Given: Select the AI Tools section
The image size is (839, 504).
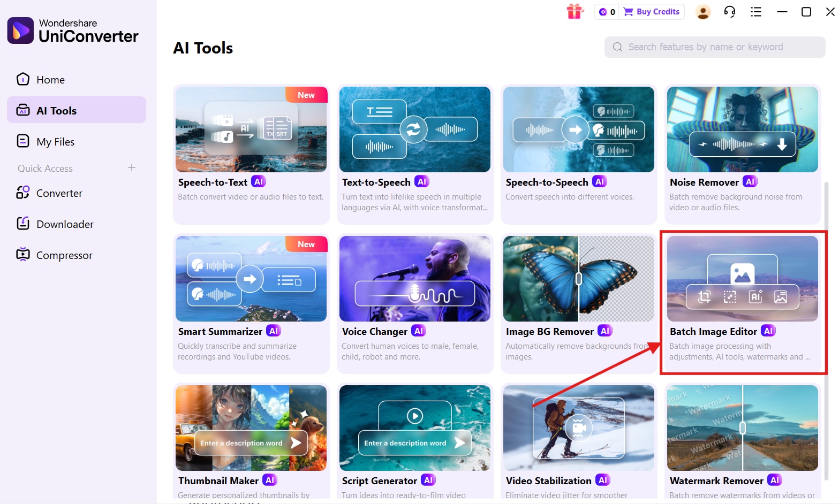Looking at the screenshot, I should pyautogui.click(x=57, y=110).
